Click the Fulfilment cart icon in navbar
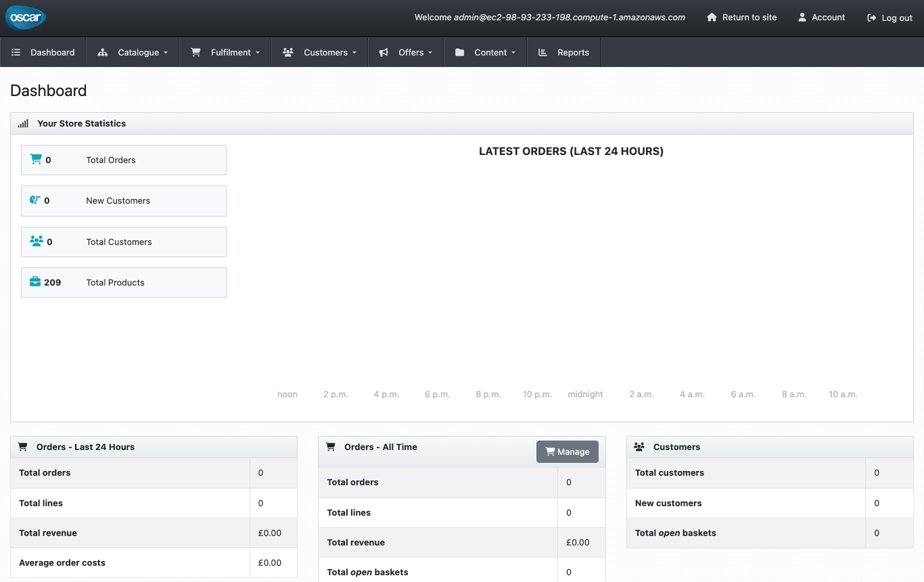Image resolution: width=924 pixels, height=582 pixels. [x=195, y=52]
